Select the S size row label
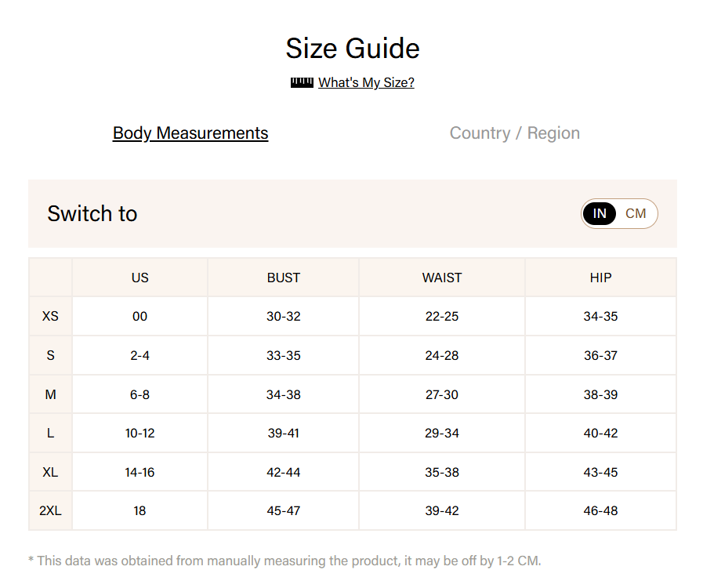The width and height of the screenshot is (703, 588). pos(50,355)
